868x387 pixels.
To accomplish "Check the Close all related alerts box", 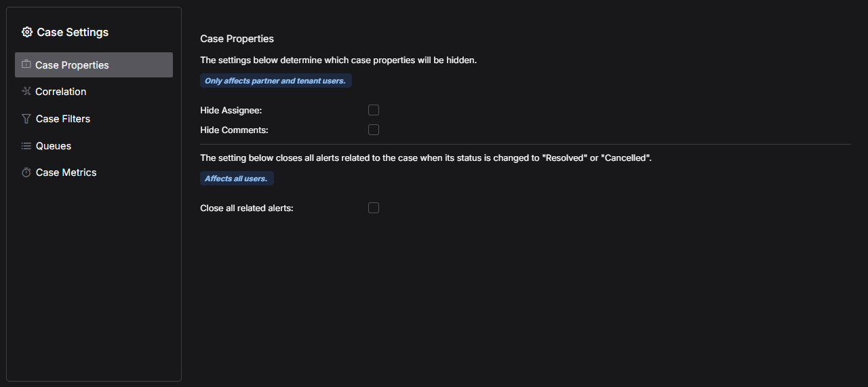I will tap(374, 208).
